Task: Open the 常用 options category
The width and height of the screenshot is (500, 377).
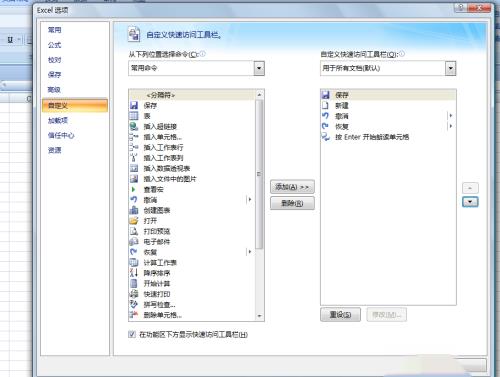Action: point(55,30)
